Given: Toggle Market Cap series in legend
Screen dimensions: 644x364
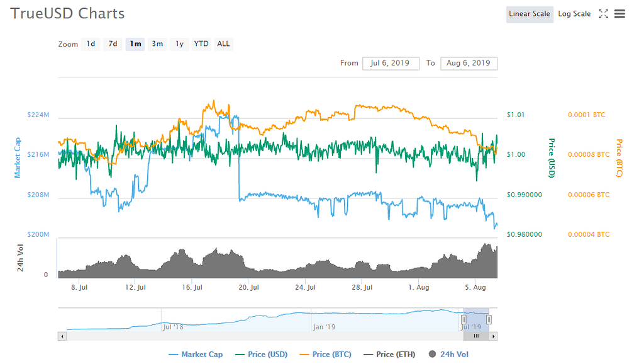Looking at the screenshot, I should pos(196,355).
